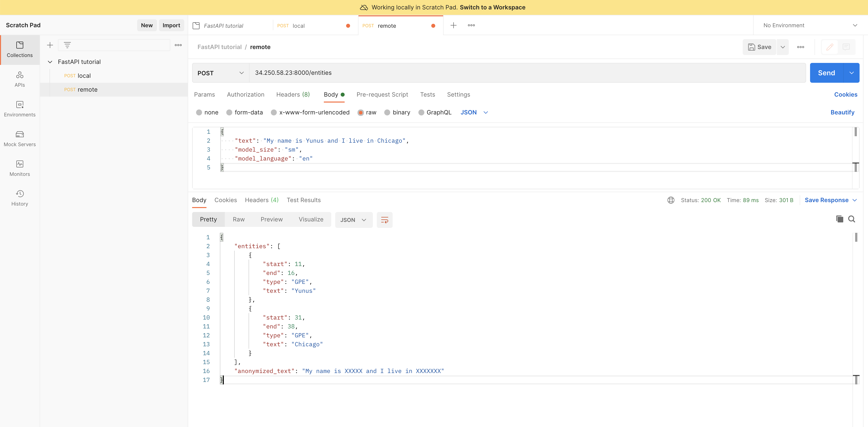Viewport: 868px width, 427px height.
Task: Choose the GraphQL body radio button
Action: click(421, 112)
